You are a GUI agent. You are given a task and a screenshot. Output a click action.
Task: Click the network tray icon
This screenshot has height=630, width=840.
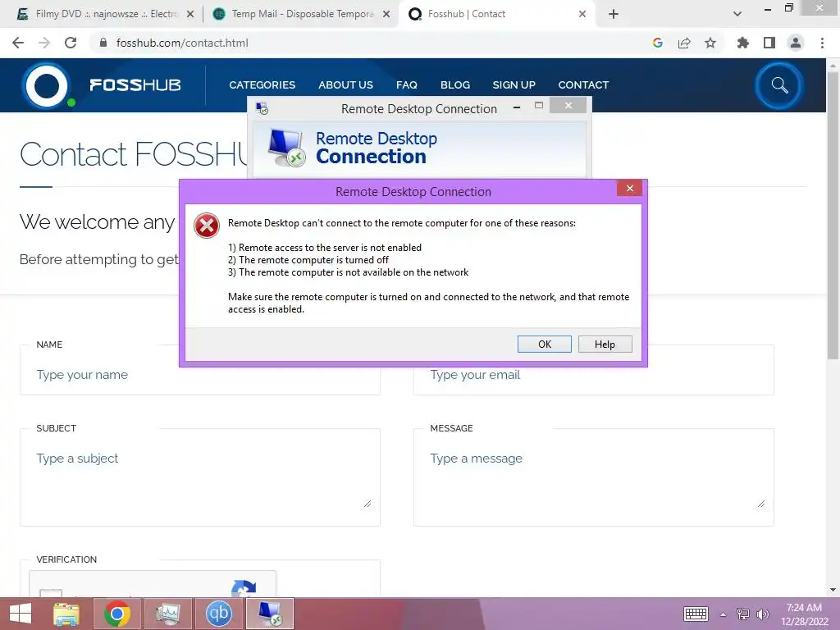(743, 614)
